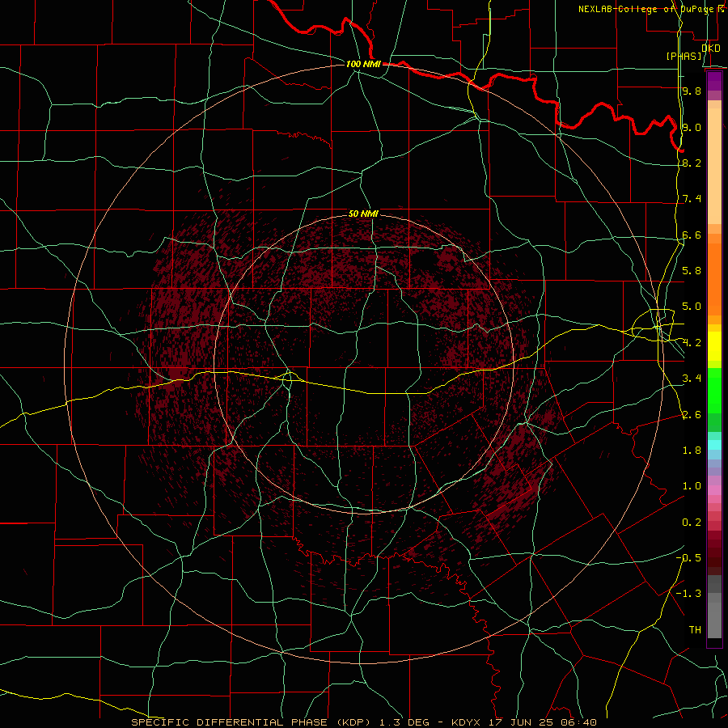Click the -0.5 scale value
Screen dimensions: 728x728
click(688, 558)
